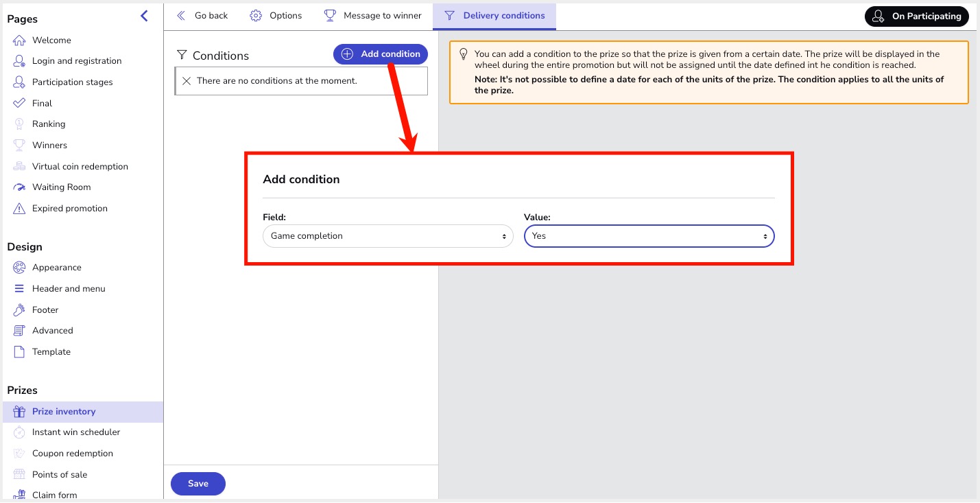Click the Advanced settings icon
Image resolution: width=980 pixels, height=503 pixels.
pos(19,331)
